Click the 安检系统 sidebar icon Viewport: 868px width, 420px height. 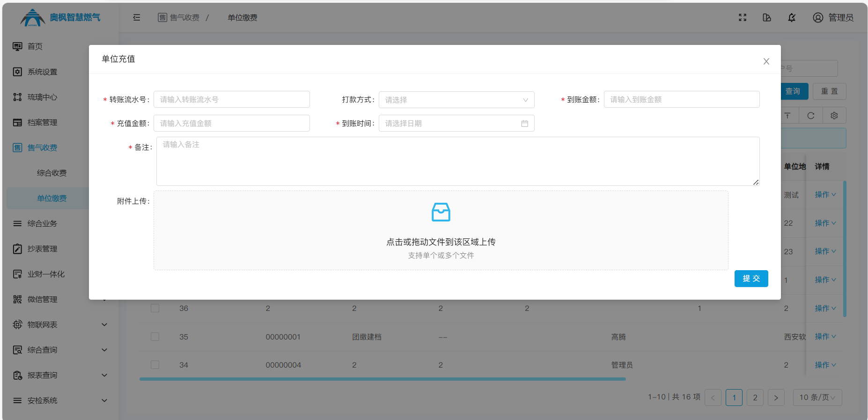17,400
